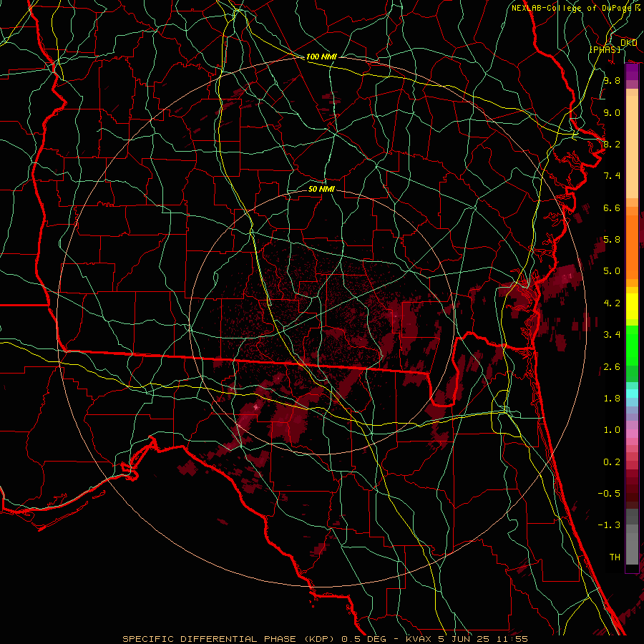The height and width of the screenshot is (644, 644).
Task: Click the 2.6 legend value
Action: pyautogui.click(x=612, y=367)
